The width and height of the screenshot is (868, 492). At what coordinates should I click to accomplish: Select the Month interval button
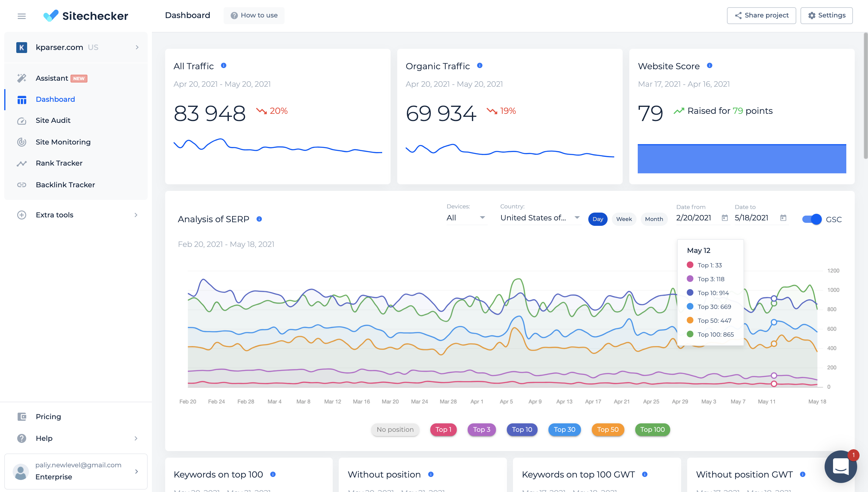[654, 219]
